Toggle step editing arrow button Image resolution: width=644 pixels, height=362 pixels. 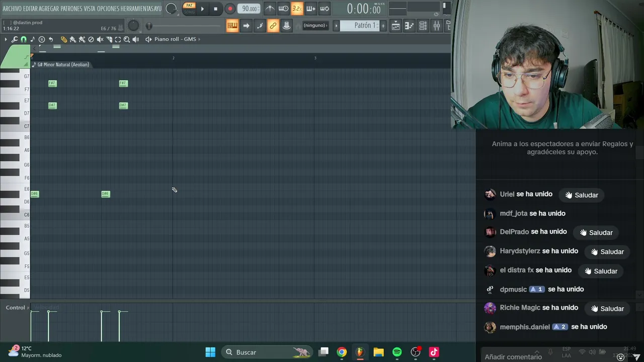tap(246, 26)
